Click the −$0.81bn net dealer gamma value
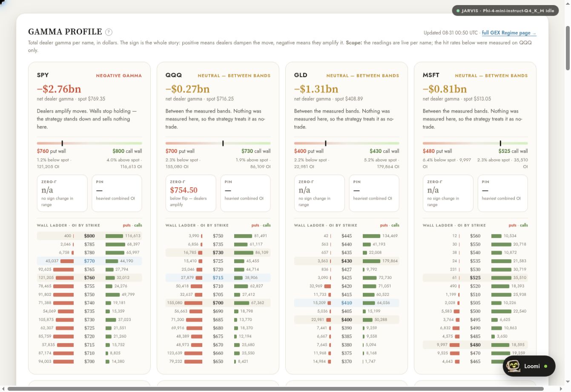The width and height of the screenshot is (571, 392). [445, 89]
